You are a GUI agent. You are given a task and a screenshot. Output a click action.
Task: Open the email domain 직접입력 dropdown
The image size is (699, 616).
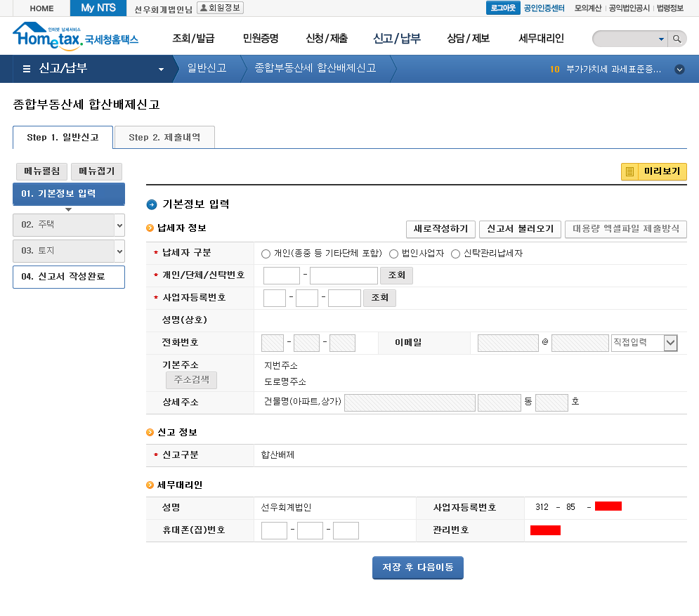point(644,343)
